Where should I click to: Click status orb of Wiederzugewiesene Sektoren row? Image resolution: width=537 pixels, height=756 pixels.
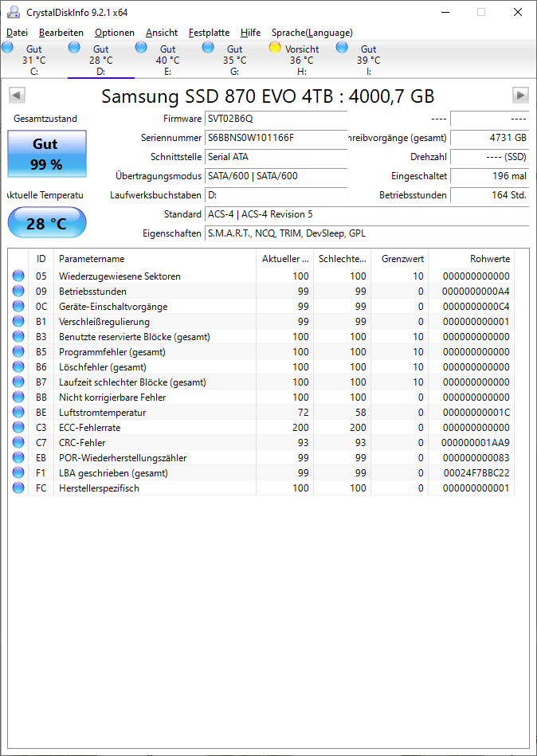coord(18,276)
